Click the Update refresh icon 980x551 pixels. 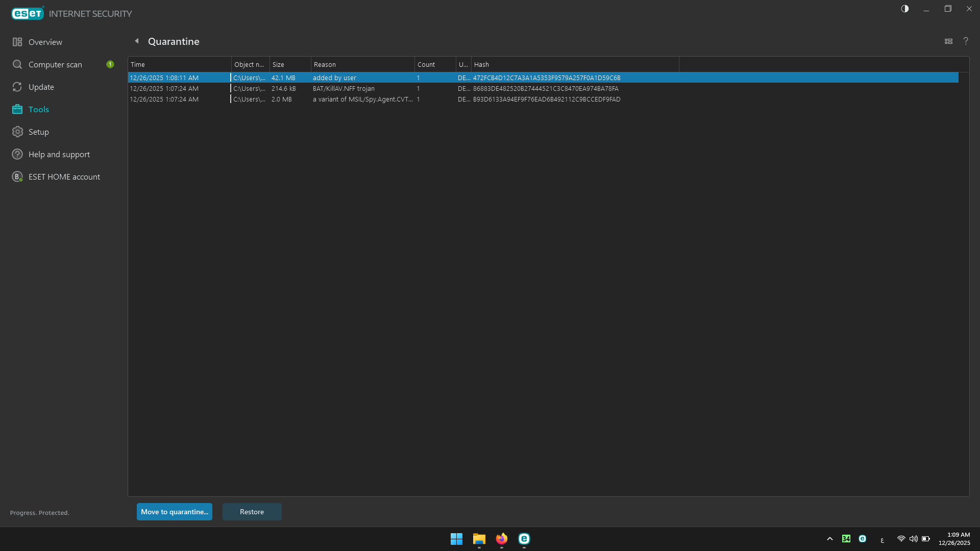click(17, 87)
